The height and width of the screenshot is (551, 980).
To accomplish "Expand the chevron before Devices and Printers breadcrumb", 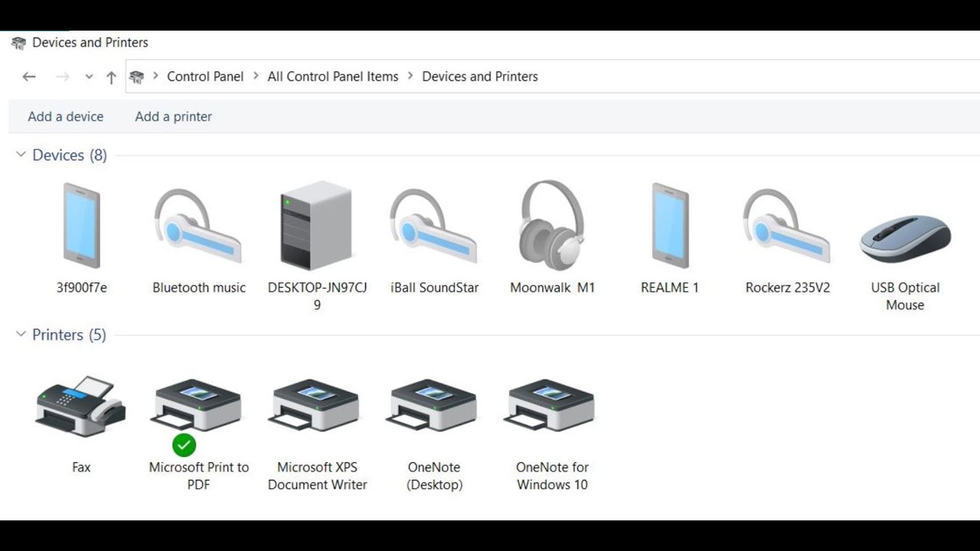I will pyautogui.click(x=411, y=77).
